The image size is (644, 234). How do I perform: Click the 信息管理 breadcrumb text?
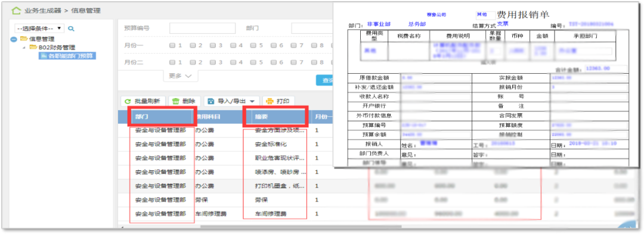85,10
